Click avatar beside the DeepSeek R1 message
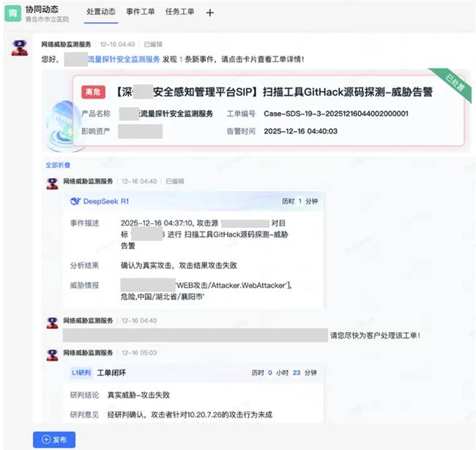 [52, 182]
